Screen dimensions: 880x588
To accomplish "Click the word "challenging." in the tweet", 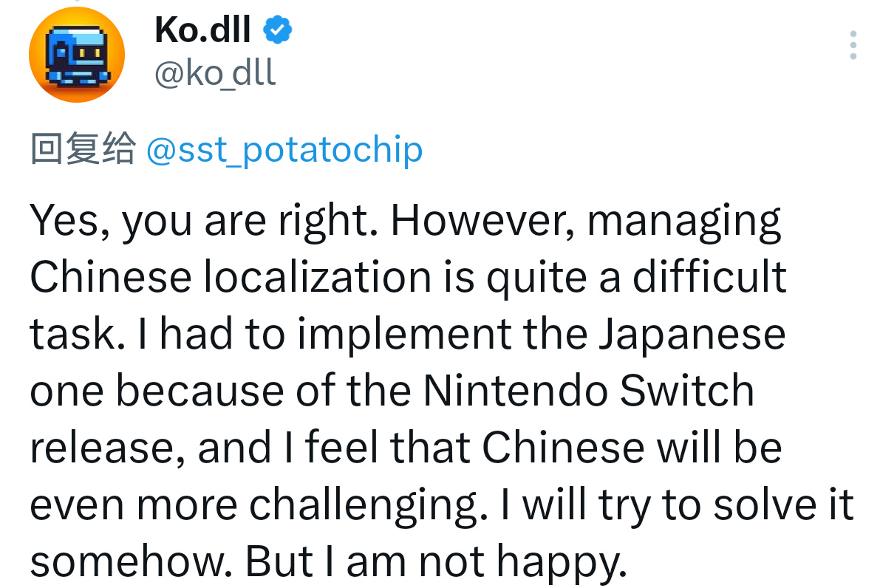I will point(368,506).
